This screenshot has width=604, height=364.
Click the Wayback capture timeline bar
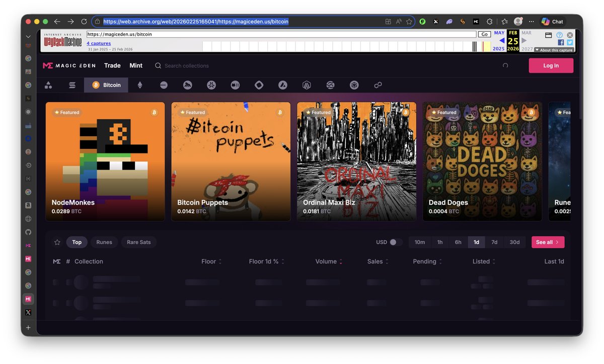[x=346, y=47]
